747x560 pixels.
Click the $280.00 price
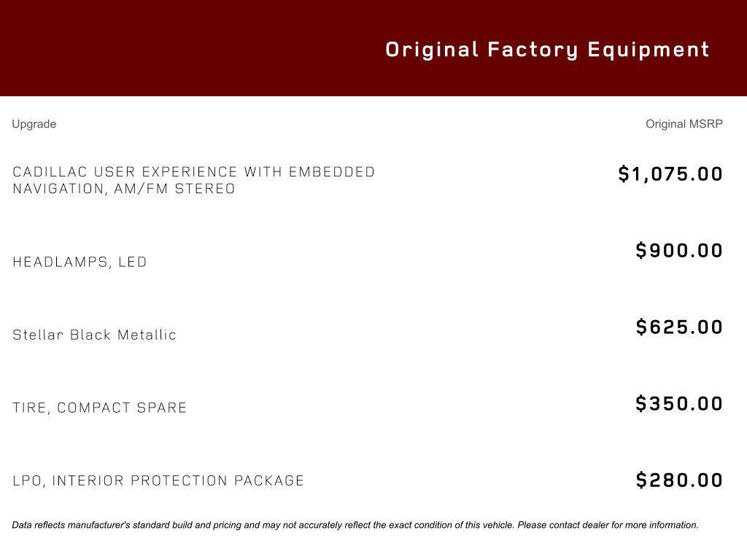[x=679, y=481]
